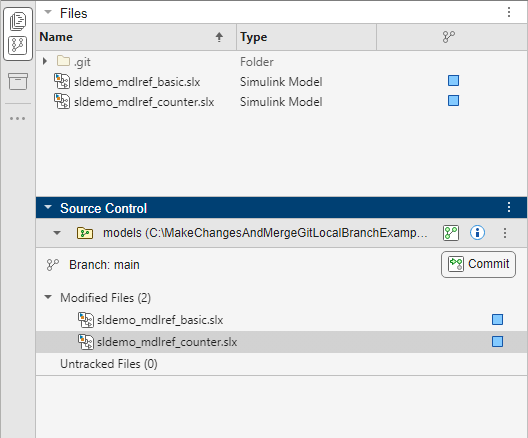Collapse the models repository section

57,233
